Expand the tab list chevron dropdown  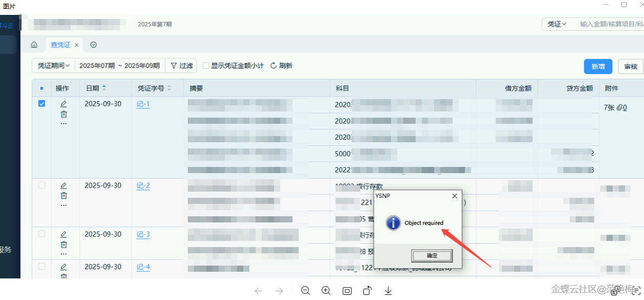coord(93,45)
